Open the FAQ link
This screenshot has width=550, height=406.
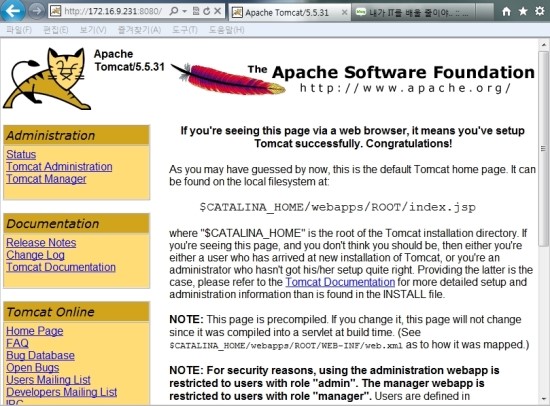(x=18, y=343)
